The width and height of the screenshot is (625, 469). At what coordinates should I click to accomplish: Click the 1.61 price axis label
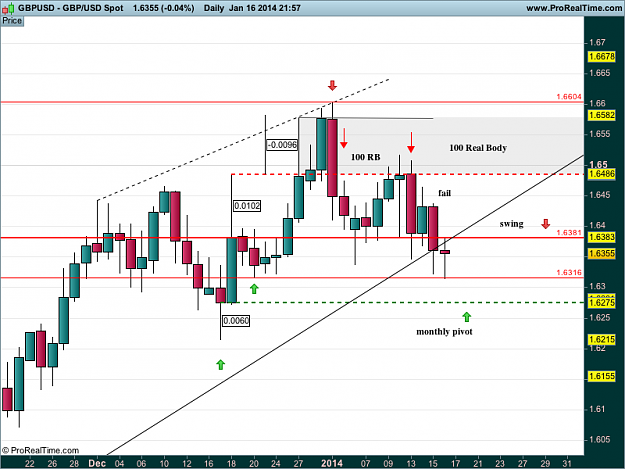[x=597, y=409]
